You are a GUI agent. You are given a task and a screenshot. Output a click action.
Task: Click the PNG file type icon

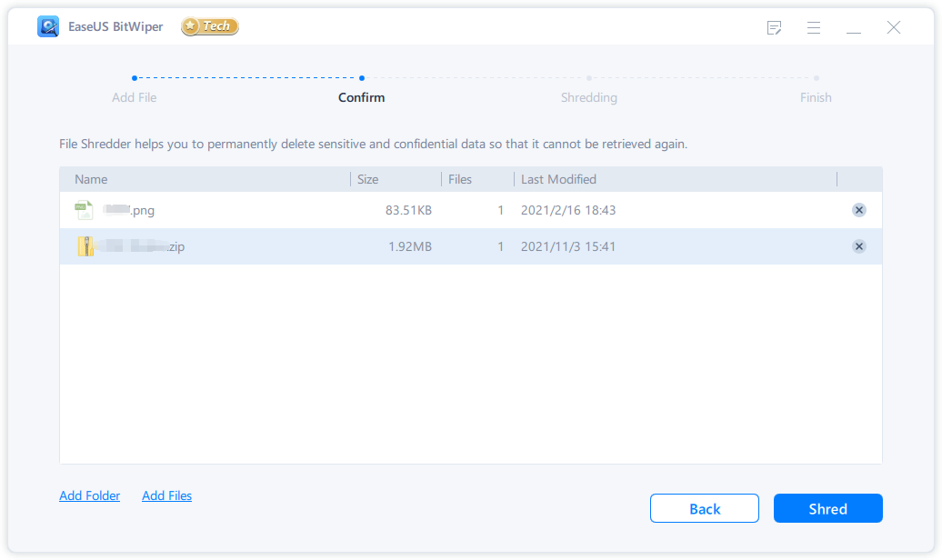pos(84,210)
